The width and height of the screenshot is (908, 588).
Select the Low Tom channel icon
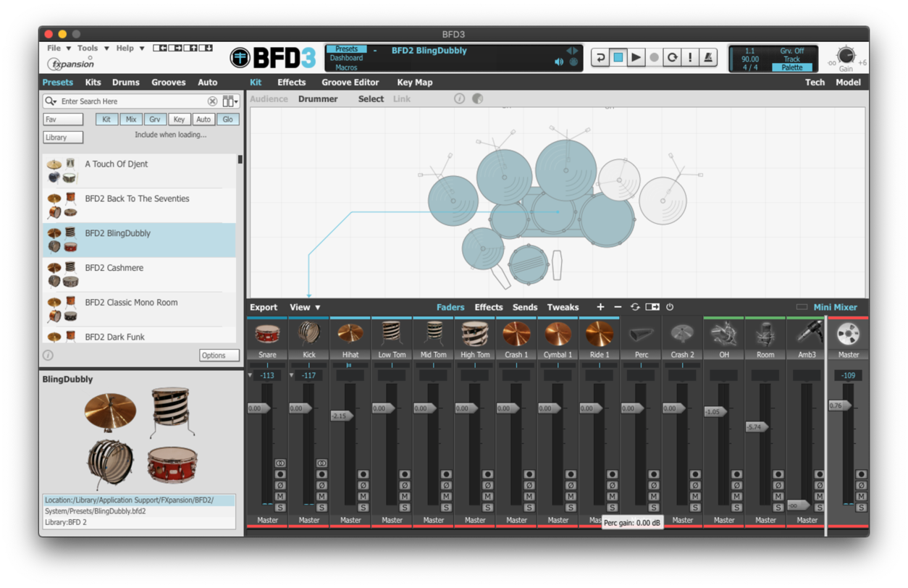(392, 334)
